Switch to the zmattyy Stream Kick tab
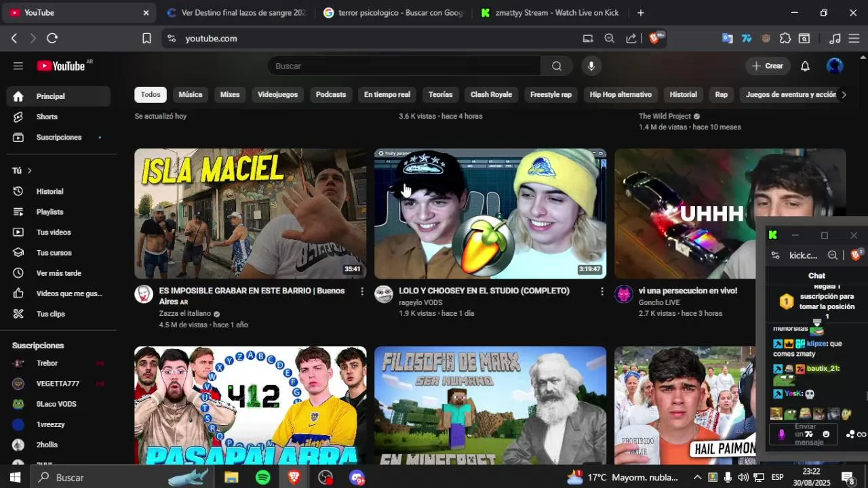 [551, 13]
